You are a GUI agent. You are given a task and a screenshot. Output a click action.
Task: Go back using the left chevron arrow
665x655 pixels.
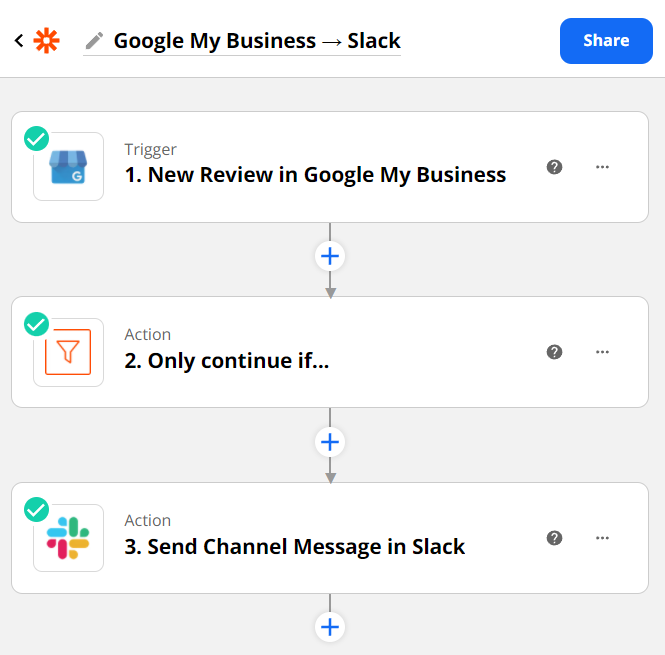click(19, 41)
